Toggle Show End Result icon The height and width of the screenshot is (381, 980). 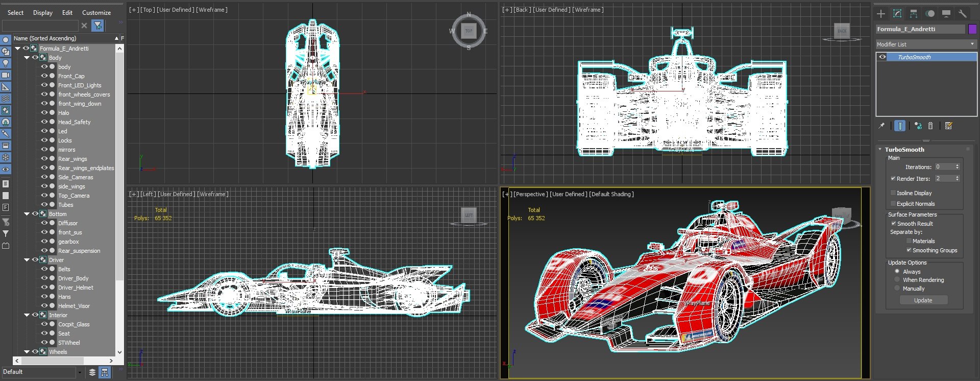pyautogui.click(x=900, y=126)
